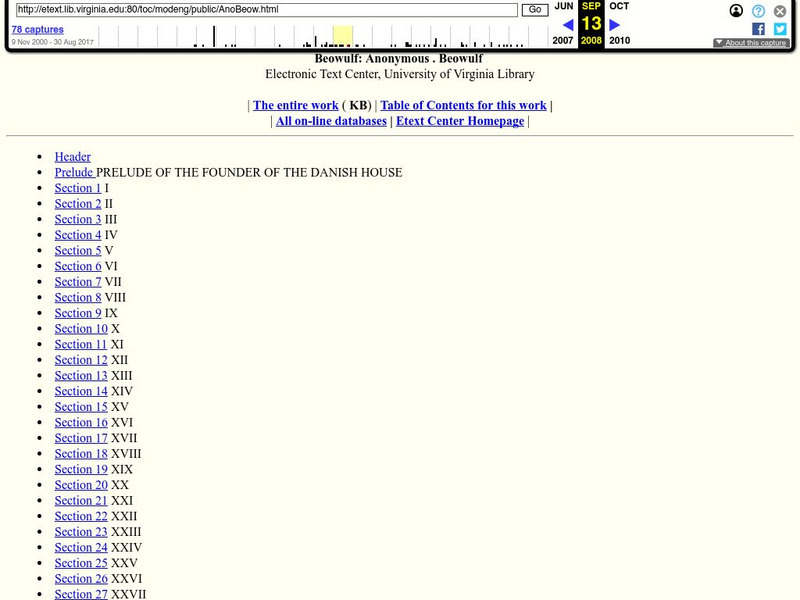Open the Section 4 link
Viewport: 800px width, 600px height.
pos(78,235)
